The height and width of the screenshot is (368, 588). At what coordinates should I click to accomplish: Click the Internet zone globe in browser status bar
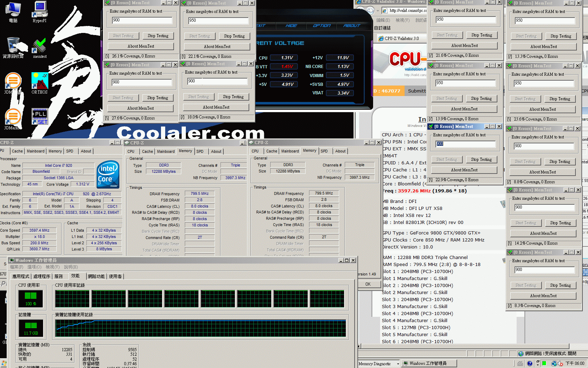pyautogui.click(x=521, y=354)
